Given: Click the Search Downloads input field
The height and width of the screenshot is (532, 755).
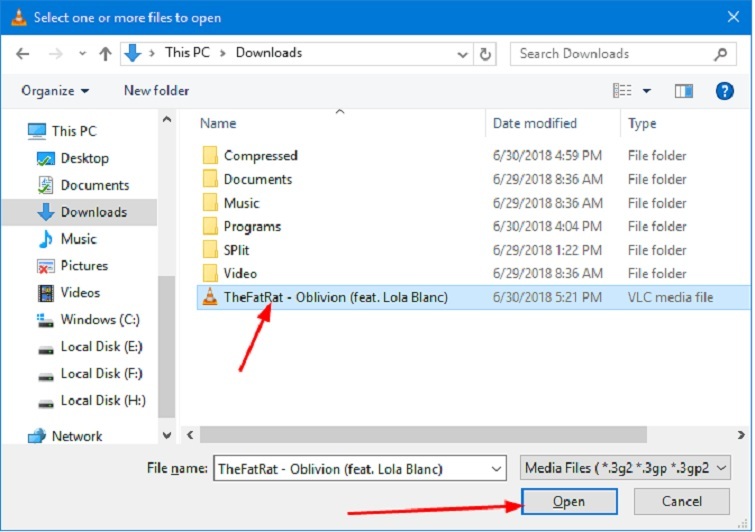Looking at the screenshot, I should (x=610, y=54).
